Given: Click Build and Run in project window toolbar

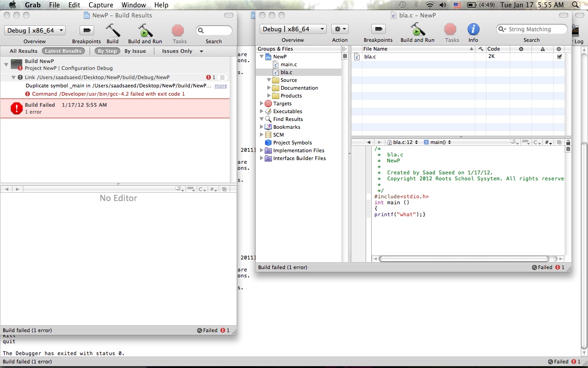Looking at the screenshot, I should [x=418, y=30].
